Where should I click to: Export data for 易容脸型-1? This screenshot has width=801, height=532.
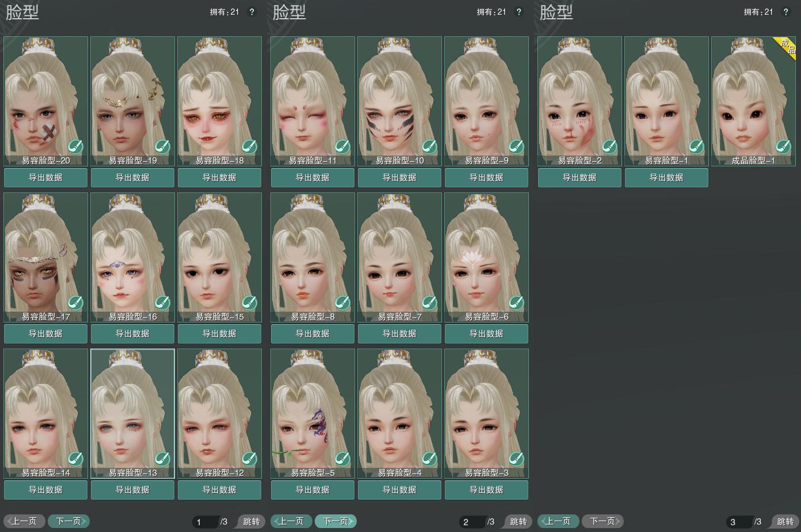click(667, 178)
